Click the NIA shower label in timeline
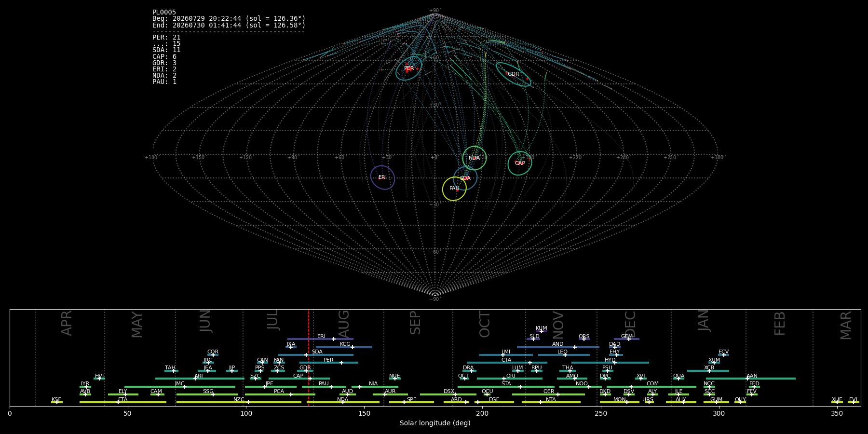Screen dimensions: 868x434 [373, 384]
